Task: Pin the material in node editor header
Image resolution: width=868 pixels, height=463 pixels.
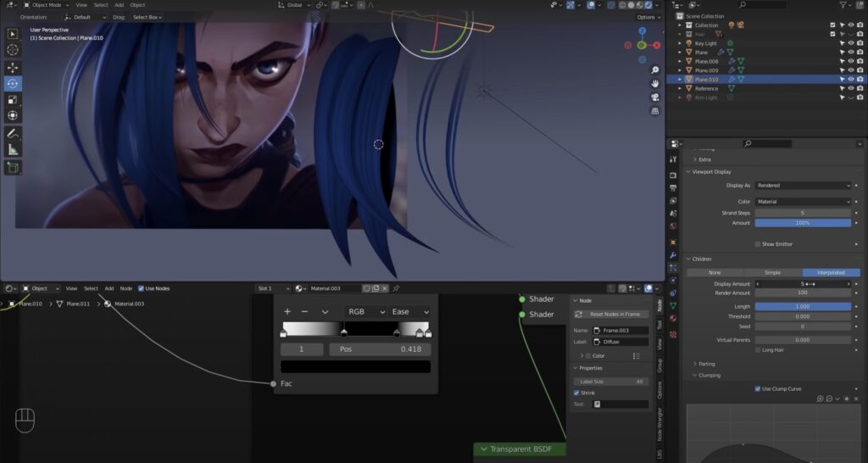Action: click(397, 288)
